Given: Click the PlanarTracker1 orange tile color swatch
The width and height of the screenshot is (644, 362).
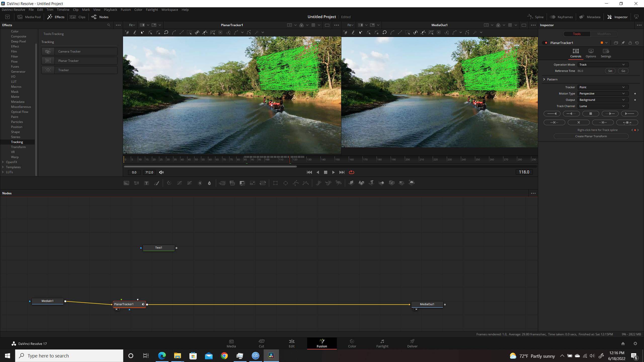Looking at the screenshot, I should [x=602, y=43].
